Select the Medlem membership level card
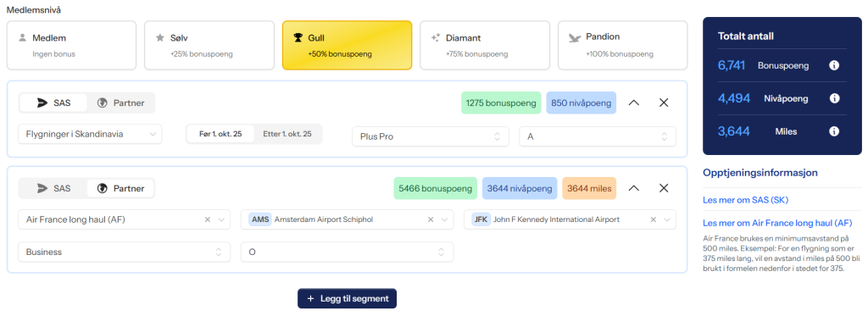The width and height of the screenshot is (868, 316). 71,46
